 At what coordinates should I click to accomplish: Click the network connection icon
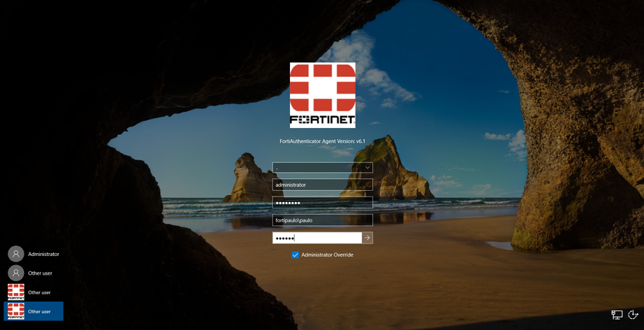(x=617, y=315)
